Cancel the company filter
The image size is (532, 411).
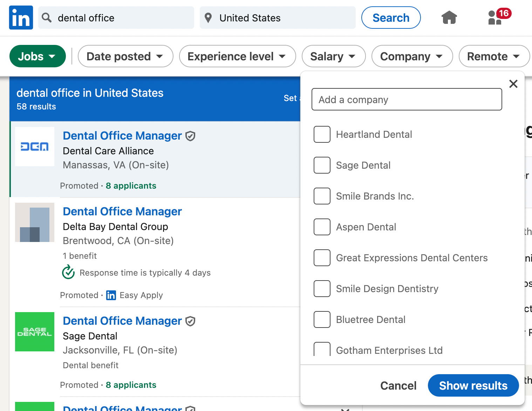(x=398, y=385)
